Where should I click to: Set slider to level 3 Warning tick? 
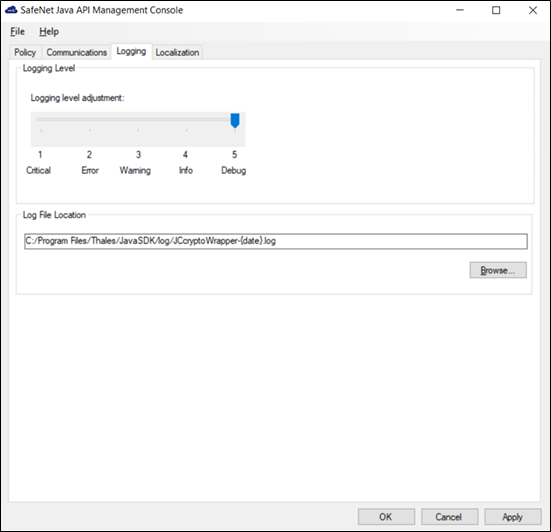click(x=138, y=130)
